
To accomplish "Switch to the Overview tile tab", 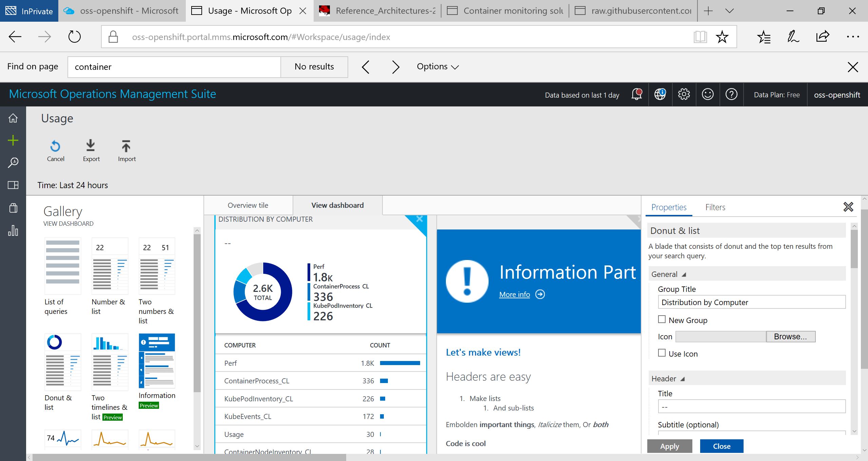I will tap(248, 205).
